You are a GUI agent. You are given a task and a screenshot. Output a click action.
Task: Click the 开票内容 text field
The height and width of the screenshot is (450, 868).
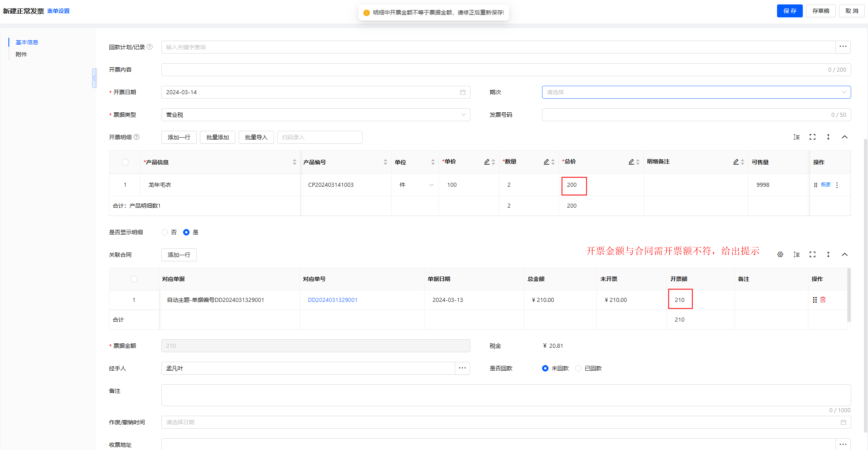click(506, 70)
